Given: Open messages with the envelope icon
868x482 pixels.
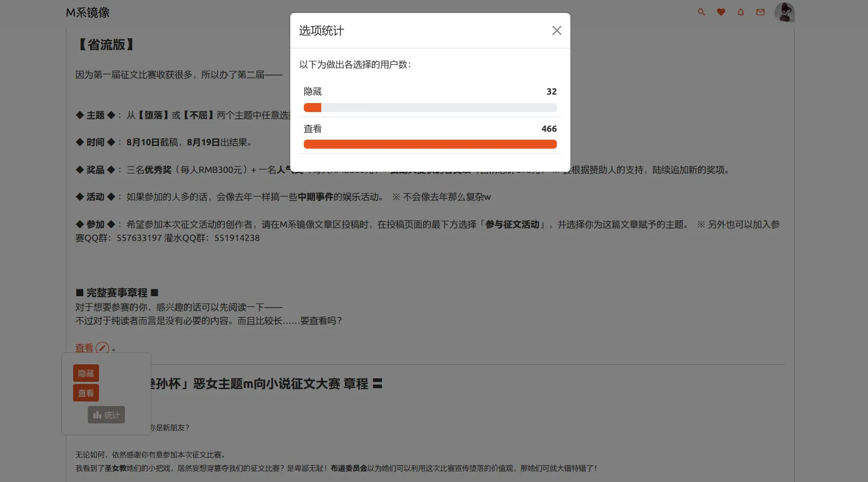Looking at the screenshot, I should (760, 12).
